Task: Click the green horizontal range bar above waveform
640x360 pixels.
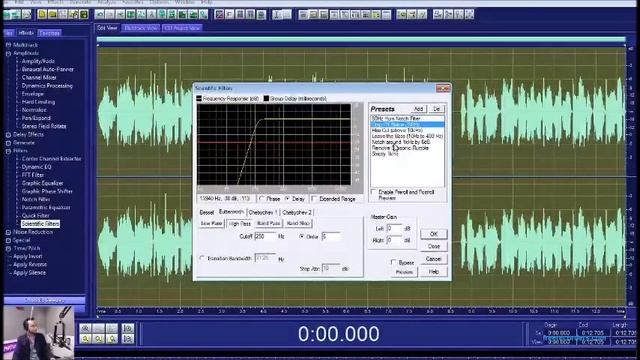Action: (x=361, y=39)
